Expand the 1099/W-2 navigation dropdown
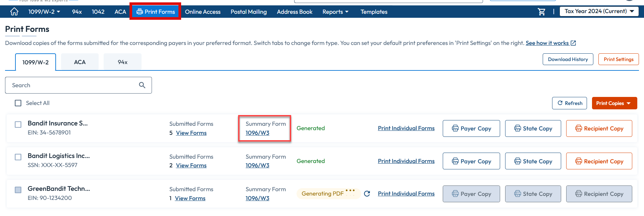The width and height of the screenshot is (644, 216). click(45, 12)
